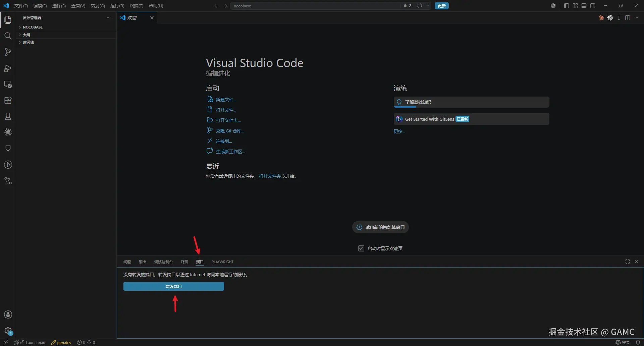The image size is (644, 346).
Task: Switch to the 终端 panel tab
Action: (184, 262)
